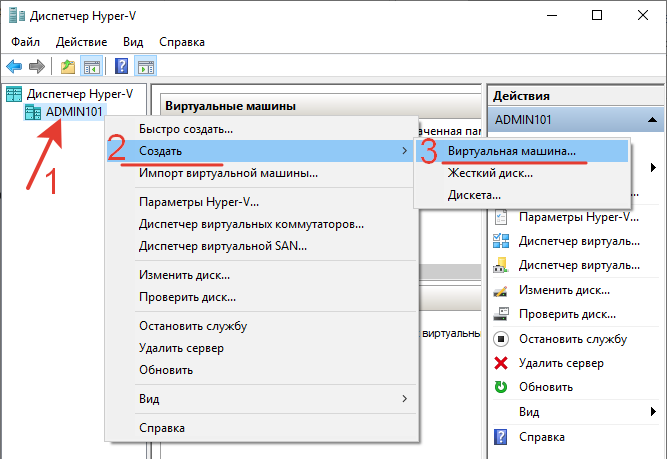The image size is (667, 459).
Task: Click the Show/Hide Action Pane toolbar icon
Action: [146, 67]
